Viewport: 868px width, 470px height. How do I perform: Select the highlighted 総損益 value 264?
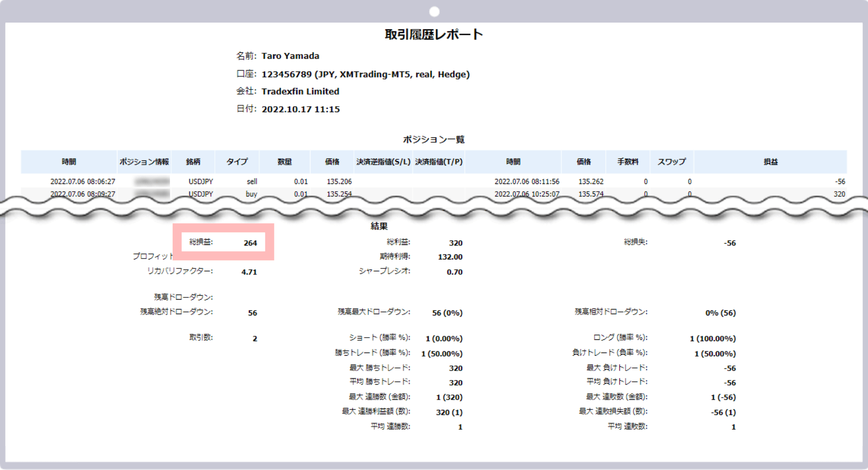coord(251,243)
